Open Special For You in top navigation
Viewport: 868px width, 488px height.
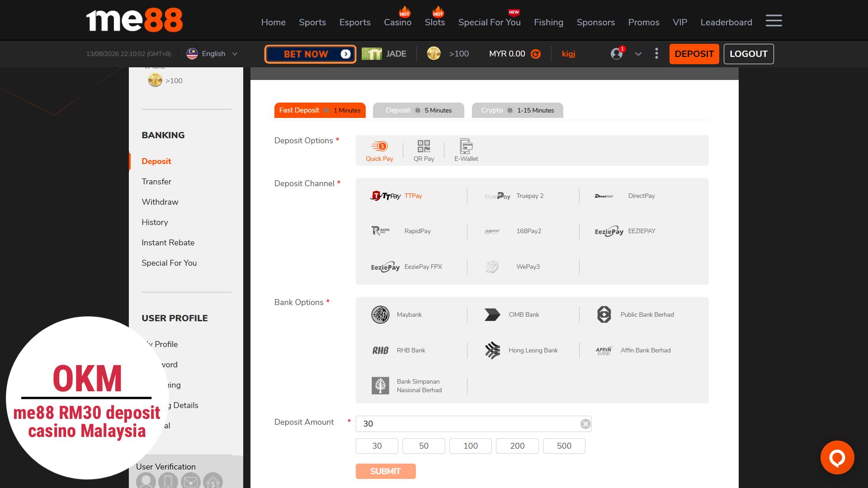[x=490, y=22]
